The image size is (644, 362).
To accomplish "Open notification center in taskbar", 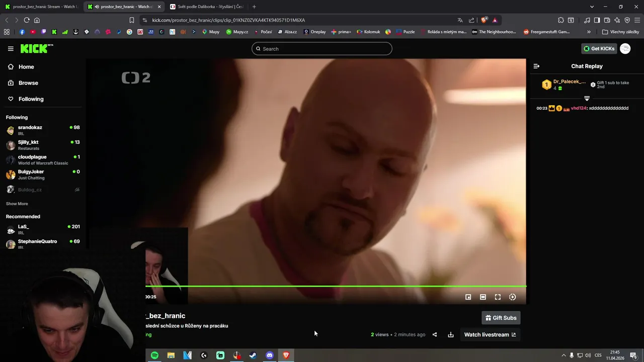I will tap(633, 355).
